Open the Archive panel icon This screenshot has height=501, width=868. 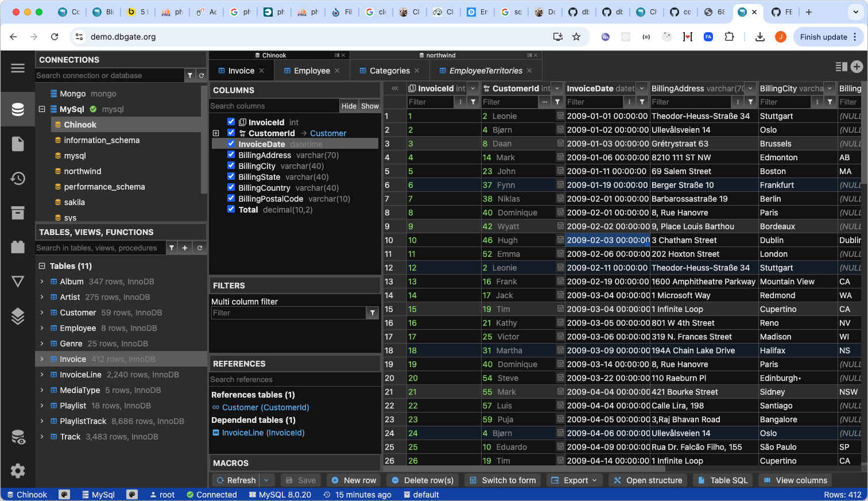(18, 212)
